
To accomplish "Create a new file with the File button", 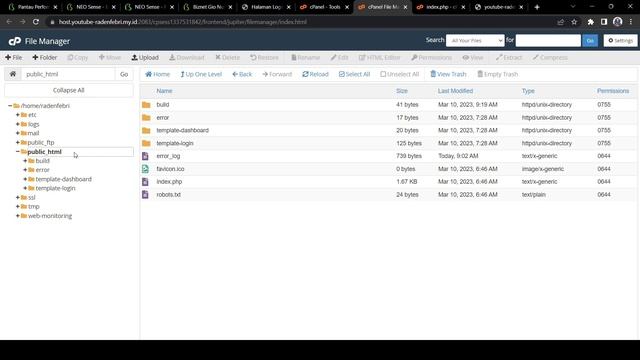I will (x=13, y=58).
